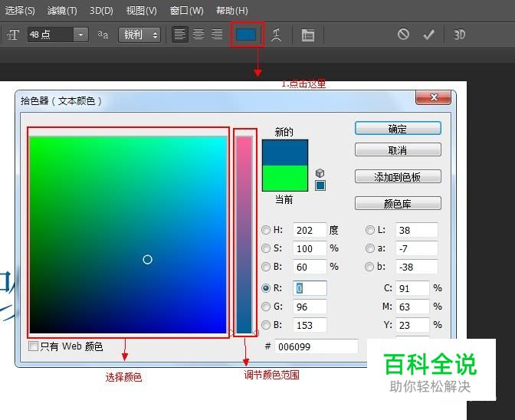This screenshot has width=515, height=420.
Task: Click 添加到色板 button
Action: [398, 177]
